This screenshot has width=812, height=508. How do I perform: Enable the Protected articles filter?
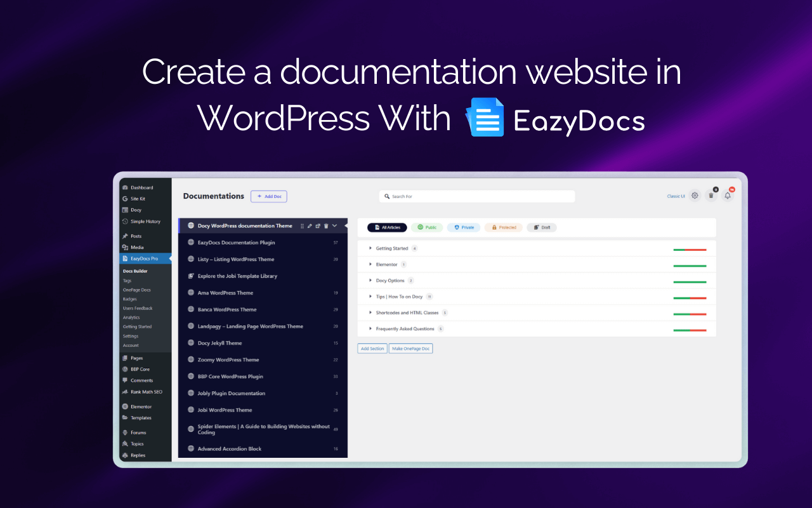(x=503, y=227)
